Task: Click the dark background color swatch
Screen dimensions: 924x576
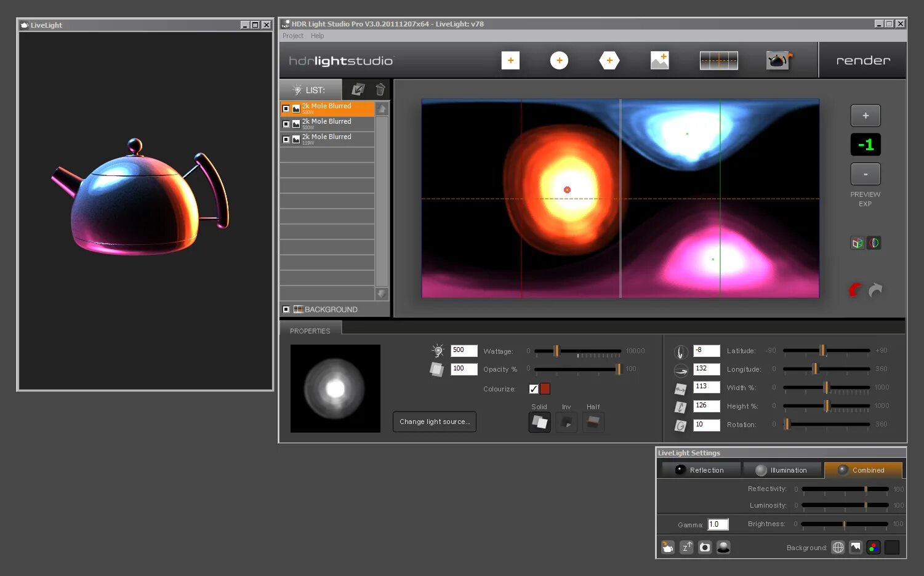Action: click(x=892, y=547)
